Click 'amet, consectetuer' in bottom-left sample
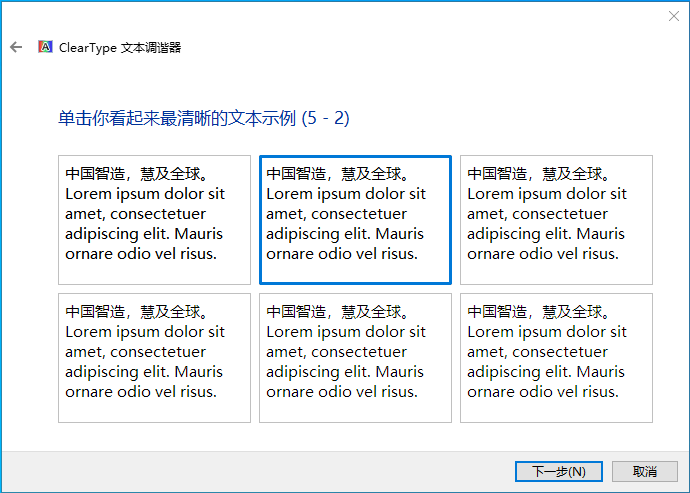Viewport: 690px width, 493px height. click(135, 352)
